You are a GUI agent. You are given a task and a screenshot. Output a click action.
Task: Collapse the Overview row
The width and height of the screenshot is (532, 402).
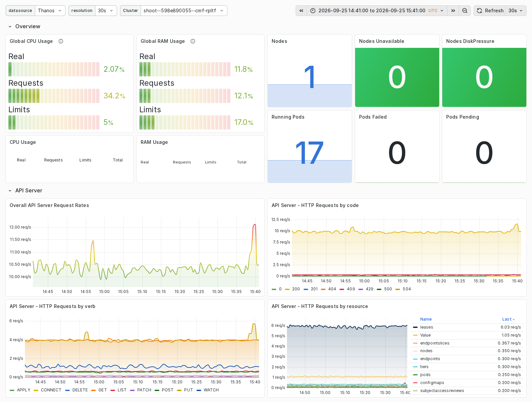[24, 26]
